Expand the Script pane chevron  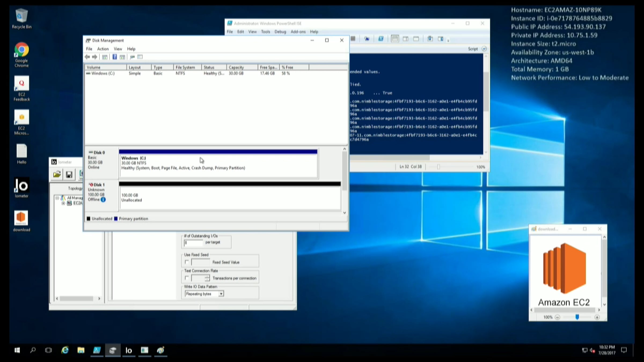click(x=484, y=49)
